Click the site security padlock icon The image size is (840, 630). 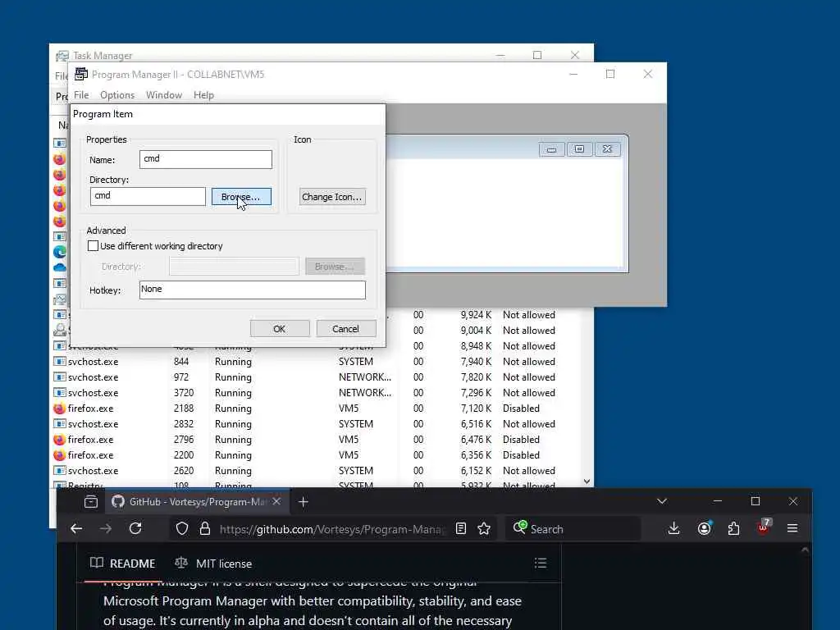[204, 529]
